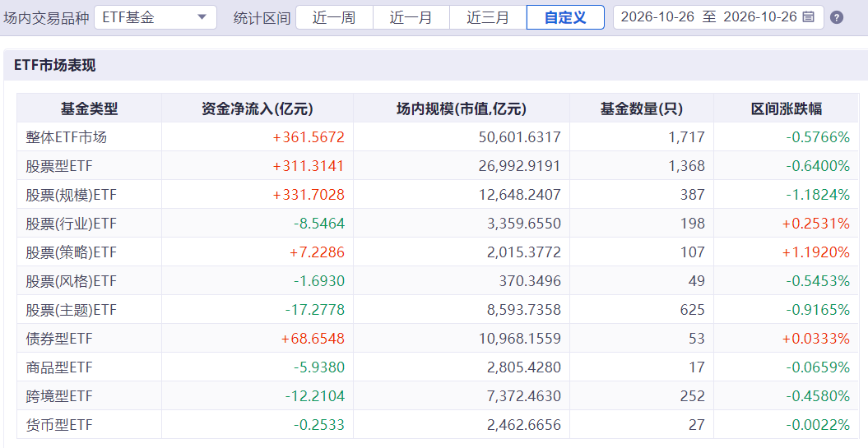Click market size value 2,462.6656
The image size is (868, 448).
(524, 425)
